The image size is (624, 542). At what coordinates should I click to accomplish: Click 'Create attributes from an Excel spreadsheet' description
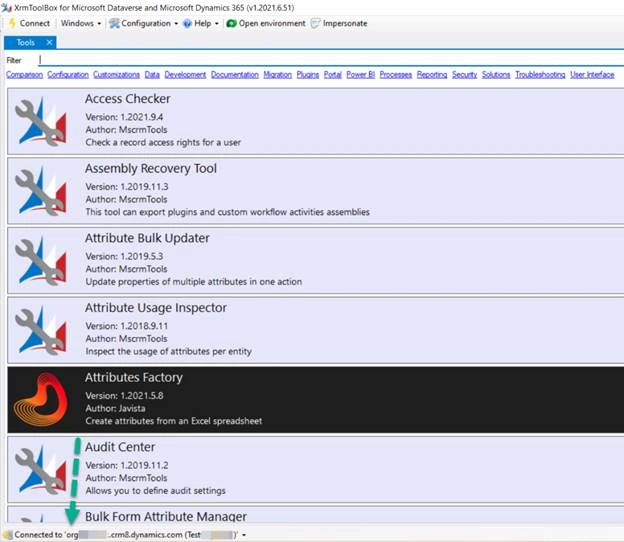pos(174,421)
